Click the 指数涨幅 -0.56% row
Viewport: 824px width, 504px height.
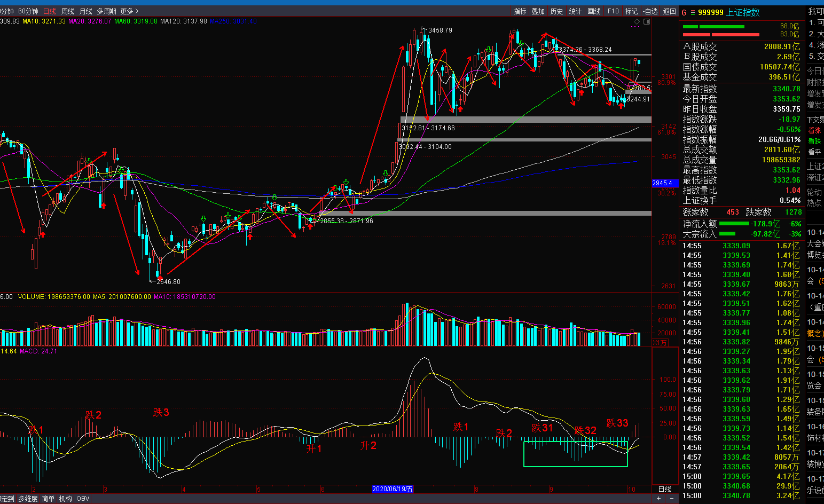click(x=741, y=129)
